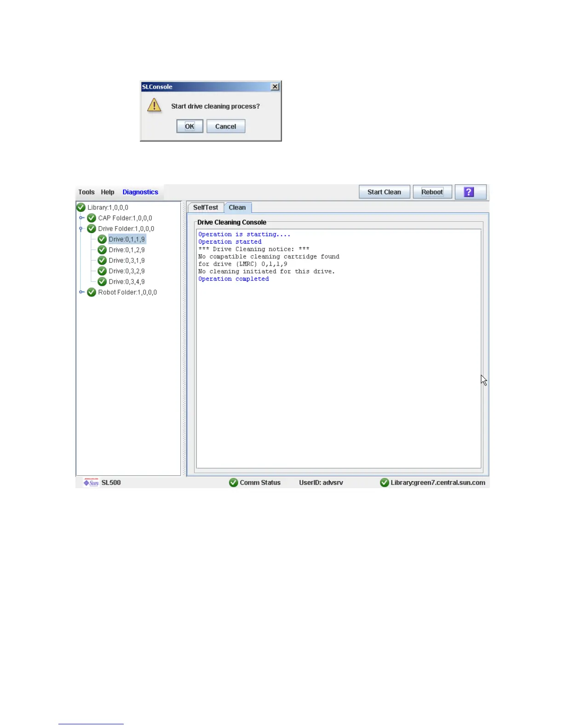
Task: Select Robot Folder:1,0,0,0 in tree
Action: 127,292
